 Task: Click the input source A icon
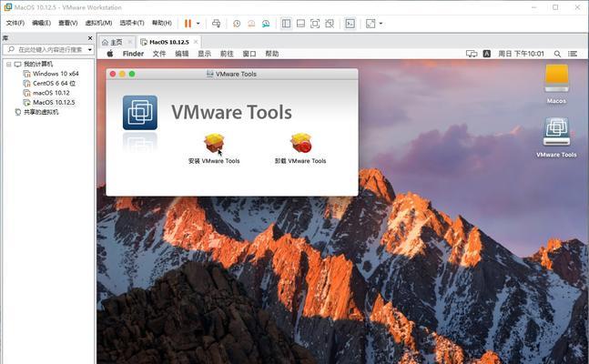[487, 54]
